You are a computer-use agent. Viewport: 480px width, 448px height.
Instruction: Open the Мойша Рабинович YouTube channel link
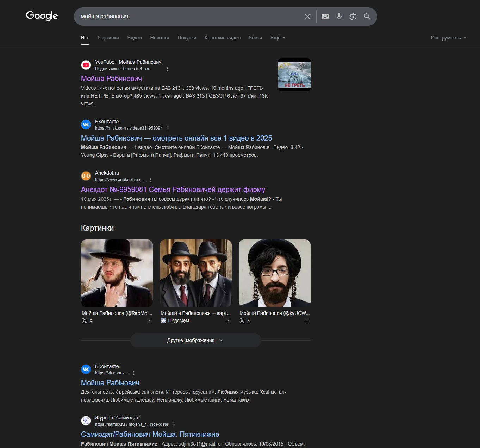point(111,79)
